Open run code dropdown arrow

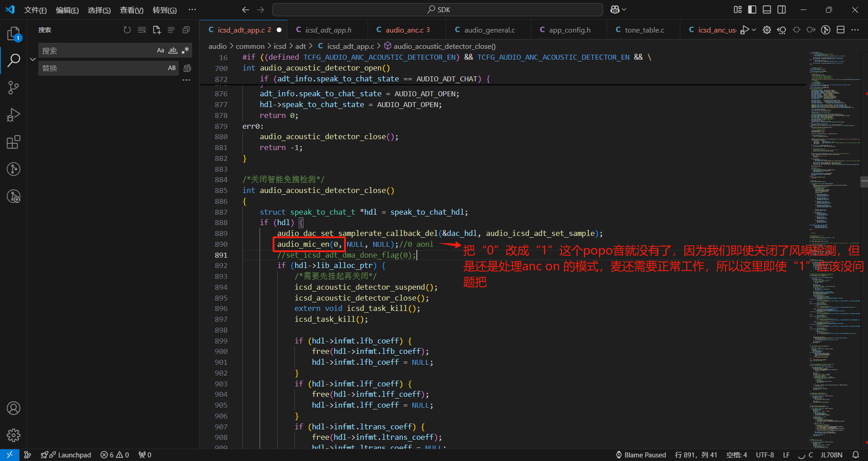click(x=754, y=30)
